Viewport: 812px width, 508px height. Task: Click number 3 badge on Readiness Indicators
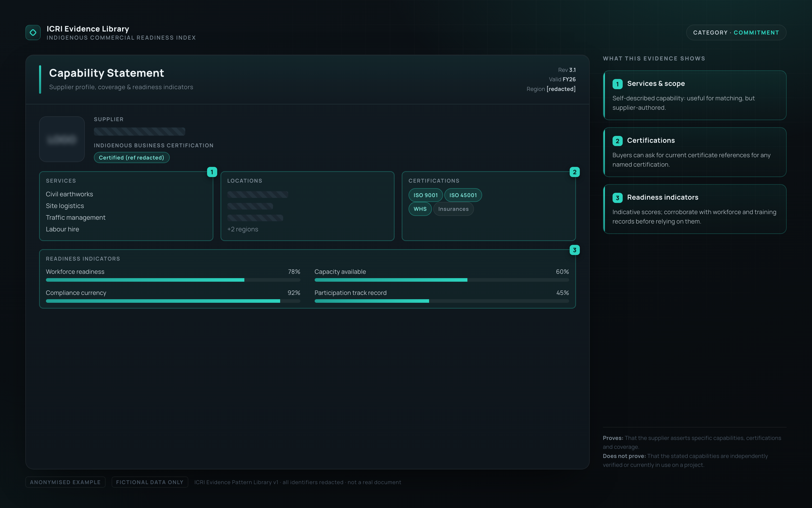tap(574, 250)
